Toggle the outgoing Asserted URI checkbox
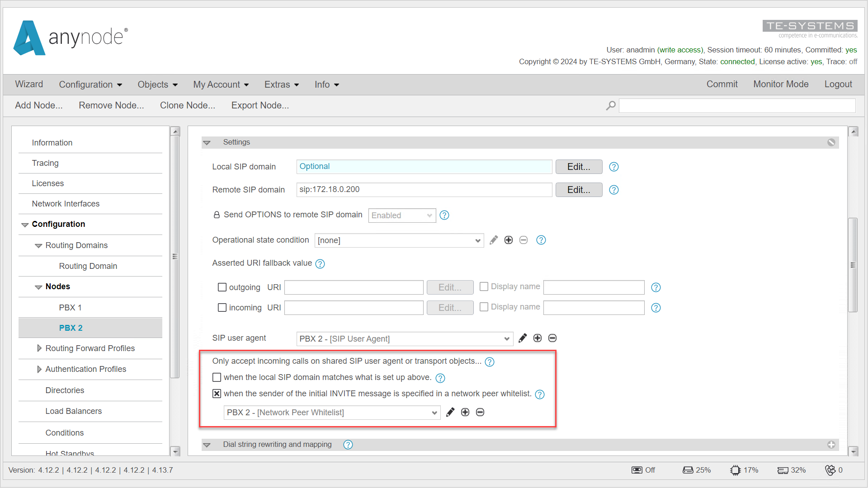This screenshot has width=868, height=488. [222, 286]
